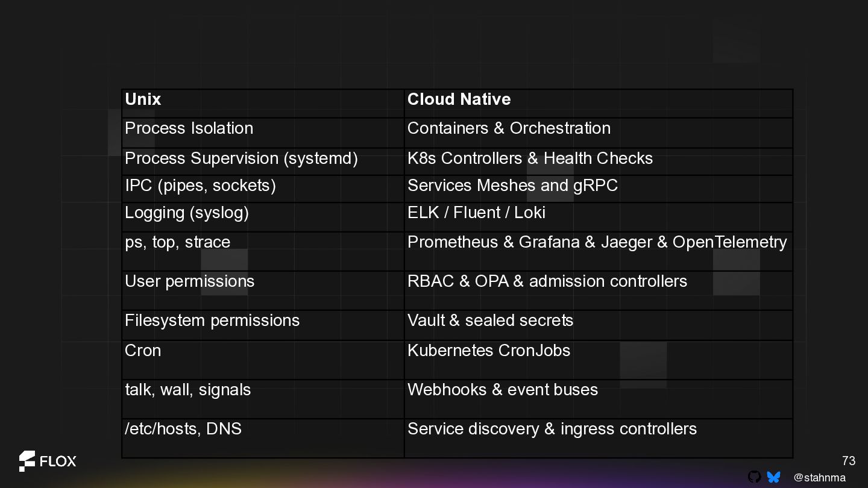The height and width of the screenshot is (488, 868).
Task: Click the ps, top, strace cell
Action: [x=263, y=251]
